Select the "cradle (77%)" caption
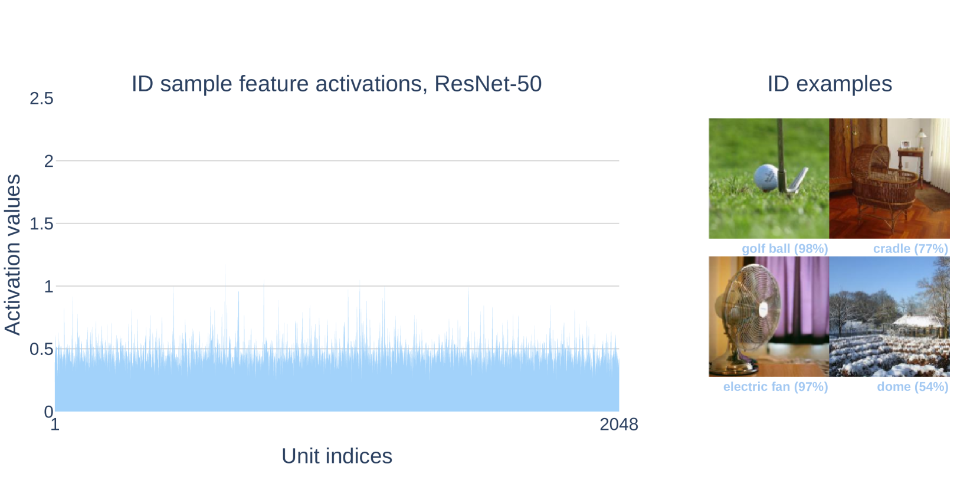Viewport: 980px width, 490px height. (x=910, y=249)
